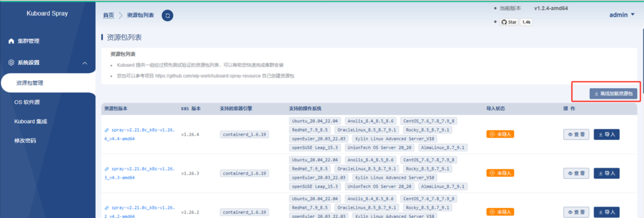The image size is (644, 218).
Task: Go to Kuboard 集成 settings
Action: pos(30,121)
